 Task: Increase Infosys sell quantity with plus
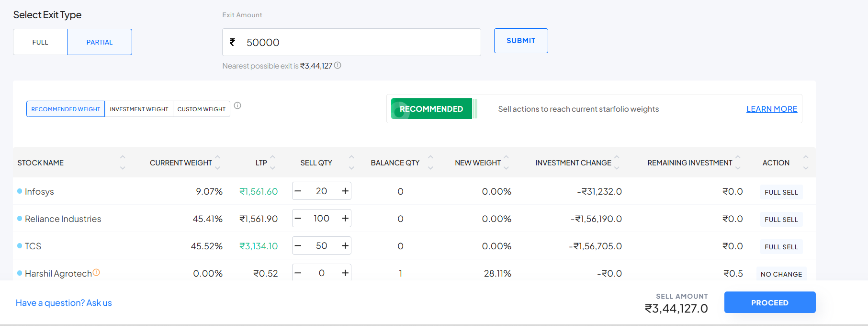pos(345,191)
